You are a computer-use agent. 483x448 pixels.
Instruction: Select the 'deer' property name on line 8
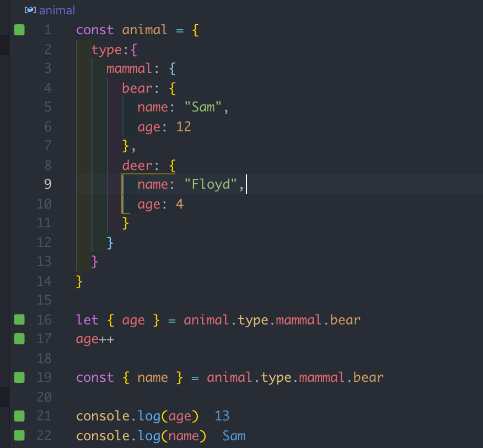click(137, 165)
